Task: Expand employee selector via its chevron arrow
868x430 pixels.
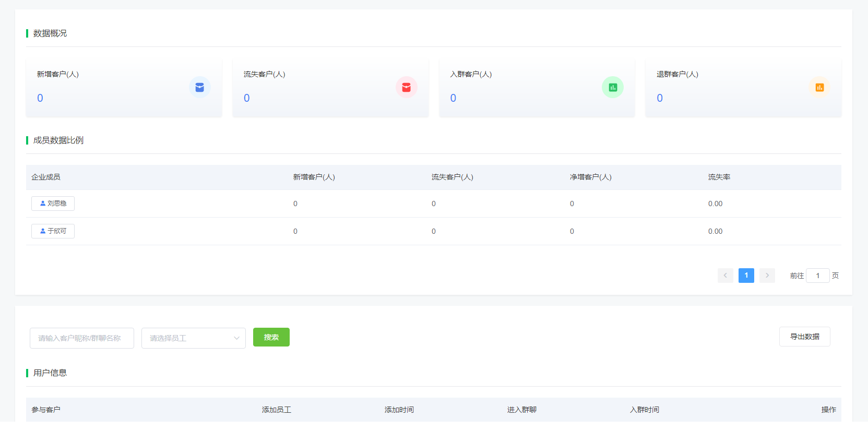Action: 236,338
